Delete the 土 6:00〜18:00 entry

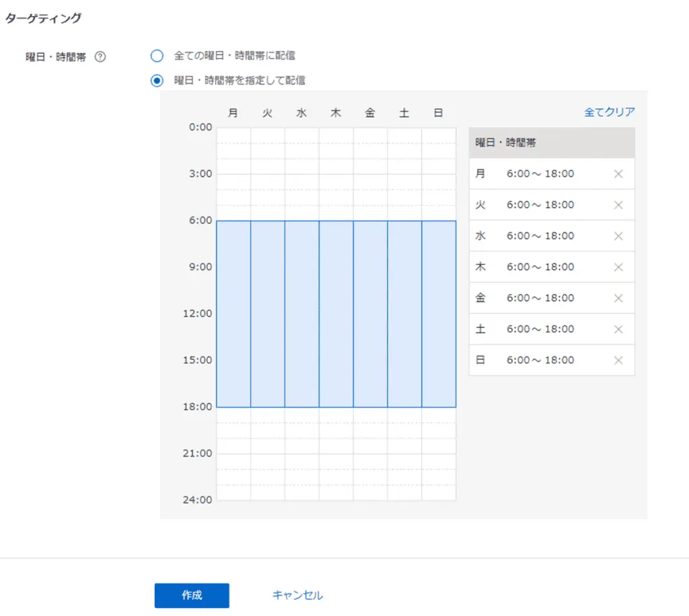(618, 329)
